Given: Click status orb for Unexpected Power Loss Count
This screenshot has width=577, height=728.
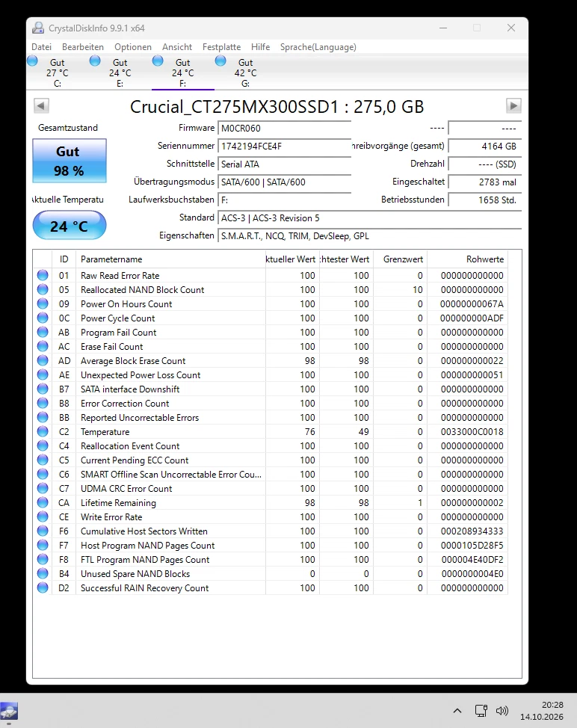Looking at the screenshot, I should [43, 374].
